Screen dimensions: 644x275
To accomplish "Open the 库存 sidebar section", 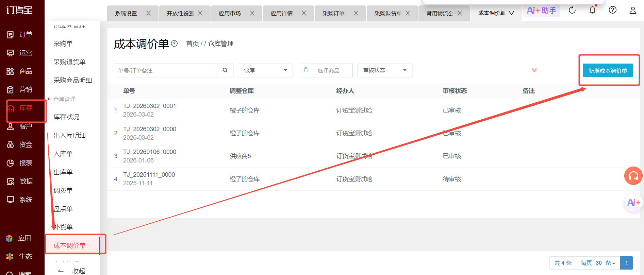I will coord(20,108).
